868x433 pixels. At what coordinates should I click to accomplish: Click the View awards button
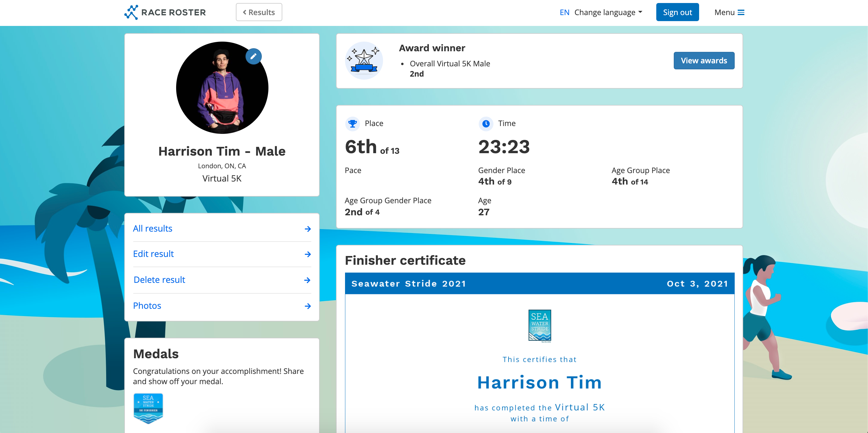coord(704,61)
